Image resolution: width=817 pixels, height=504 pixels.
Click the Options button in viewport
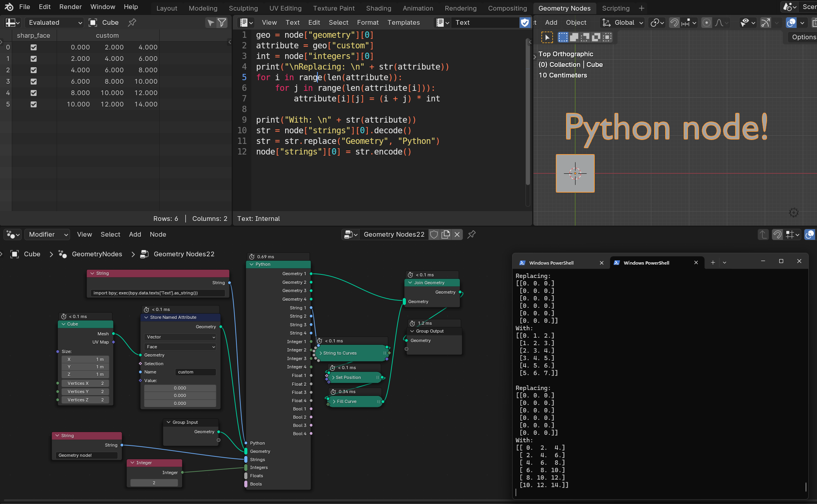804,37
